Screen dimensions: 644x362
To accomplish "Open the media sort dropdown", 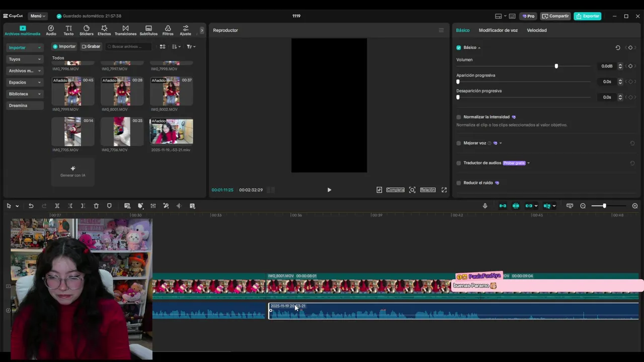I will [x=176, y=46].
